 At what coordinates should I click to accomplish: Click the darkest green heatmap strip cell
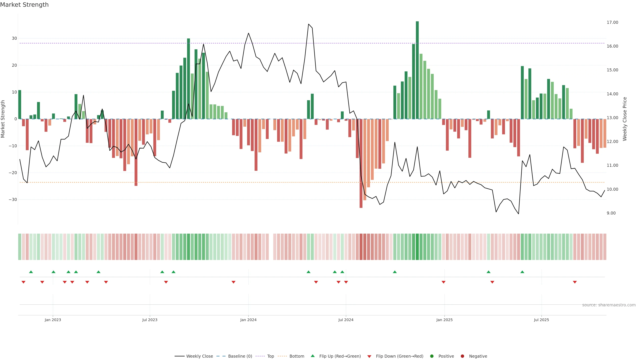point(417,247)
